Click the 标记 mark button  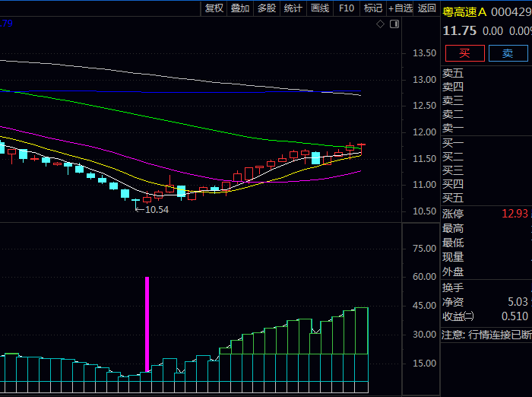point(372,8)
